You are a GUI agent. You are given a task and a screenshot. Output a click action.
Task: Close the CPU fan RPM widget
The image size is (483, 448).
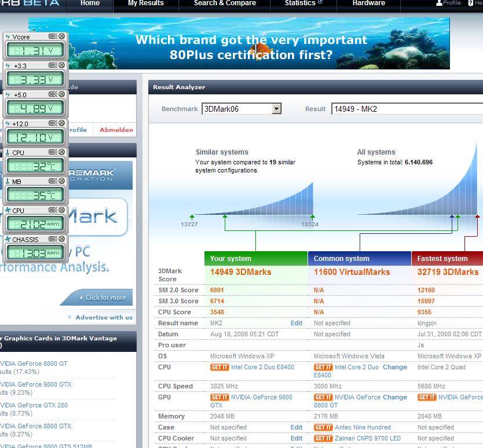pos(62,210)
